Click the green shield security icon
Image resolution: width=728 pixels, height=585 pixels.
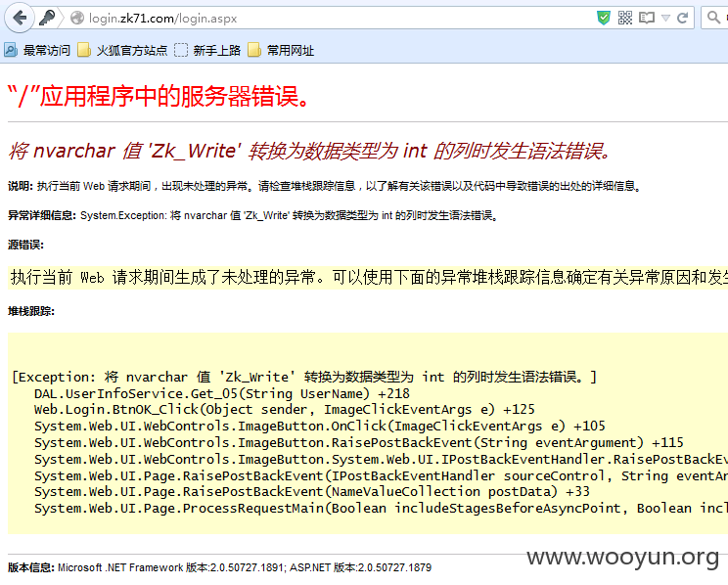click(x=603, y=19)
